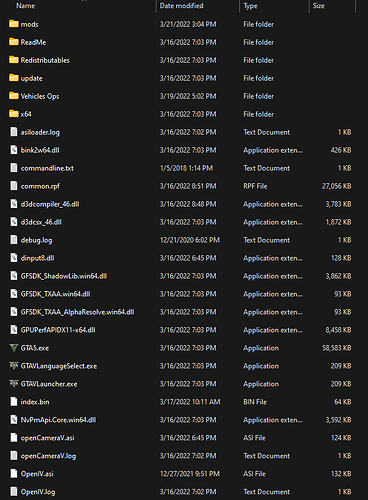This screenshot has height=500, width=368.
Task: Click the x64 folder icon
Action: 14,114
